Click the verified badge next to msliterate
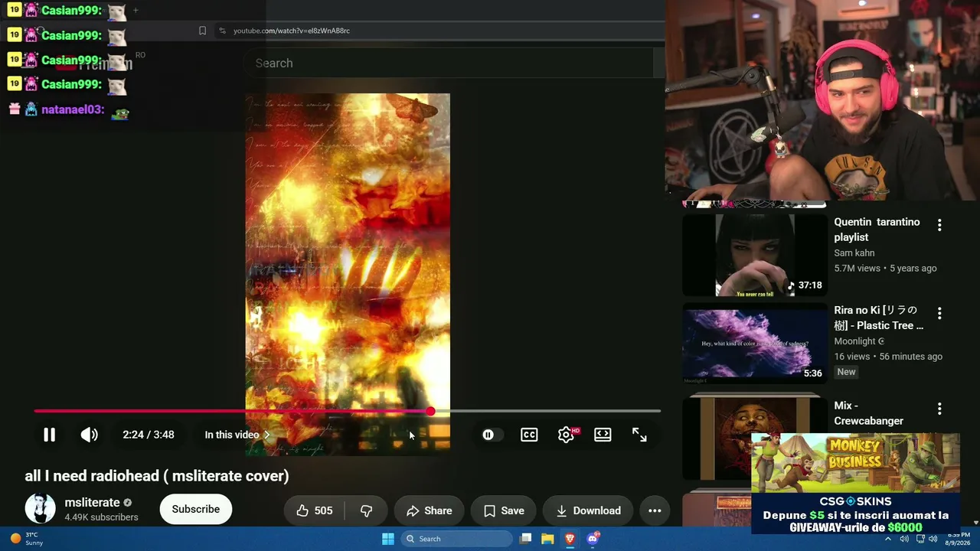980x551 pixels. (x=128, y=503)
